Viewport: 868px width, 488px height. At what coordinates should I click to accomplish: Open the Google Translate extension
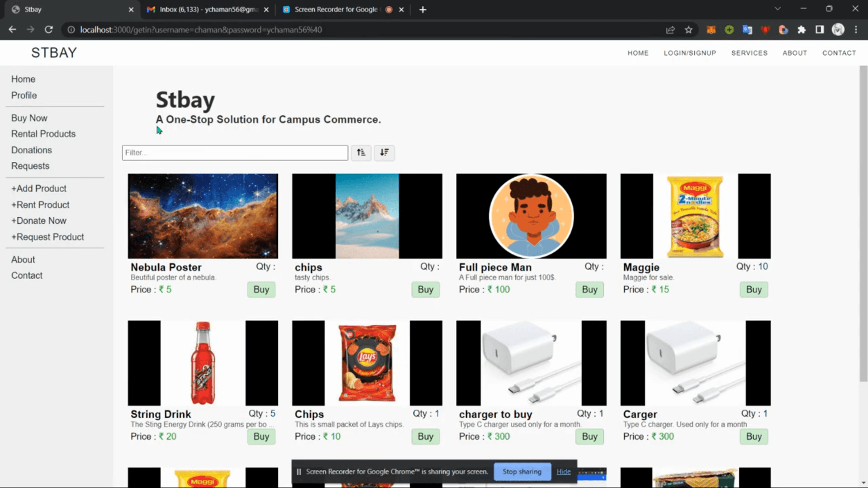[x=747, y=30]
